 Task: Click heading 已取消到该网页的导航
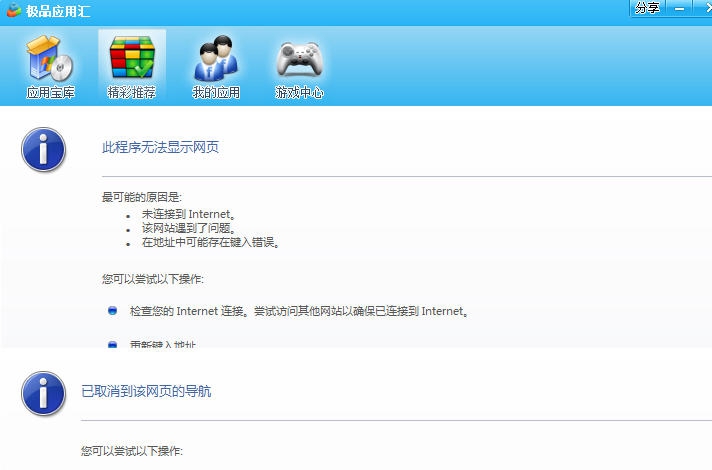pyautogui.click(x=146, y=391)
